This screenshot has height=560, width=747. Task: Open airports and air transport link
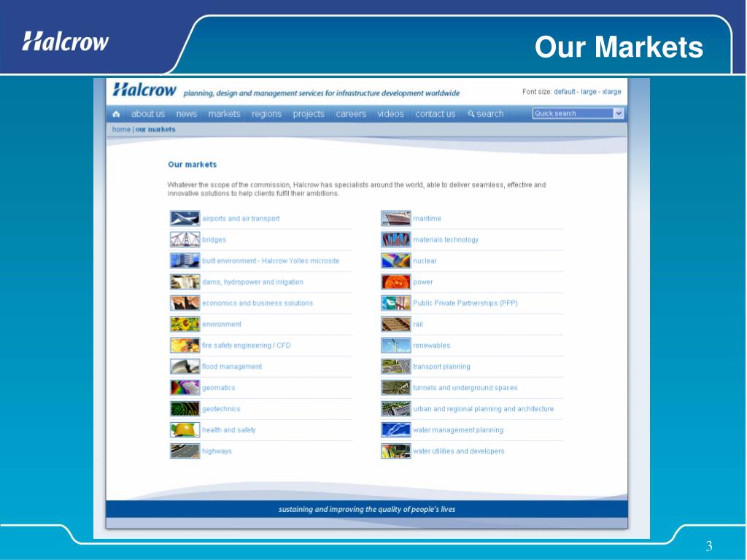pos(241,219)
